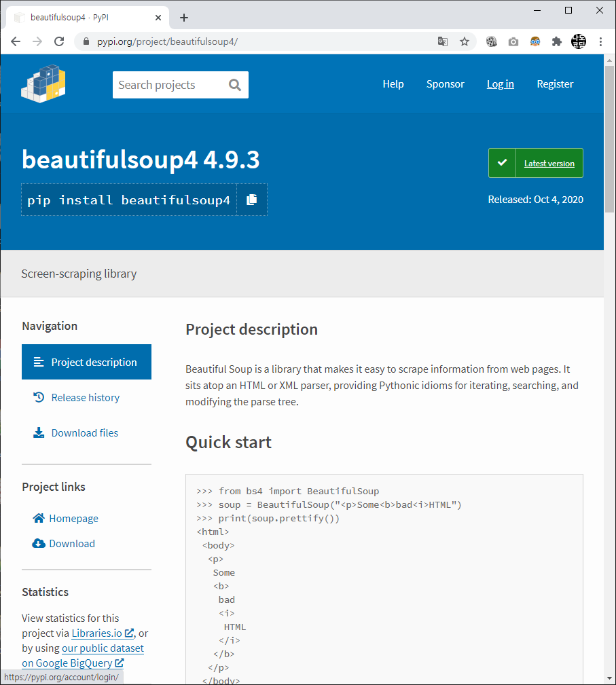Click the browser forward arrow
The image size is (616, 685).
(x=37, y=41)
